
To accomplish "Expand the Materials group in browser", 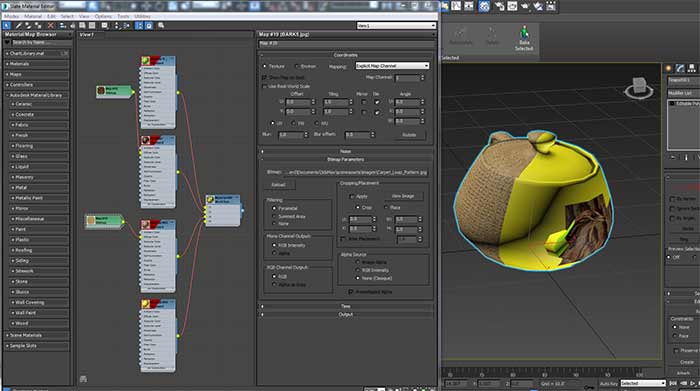I will pos(37,64).
